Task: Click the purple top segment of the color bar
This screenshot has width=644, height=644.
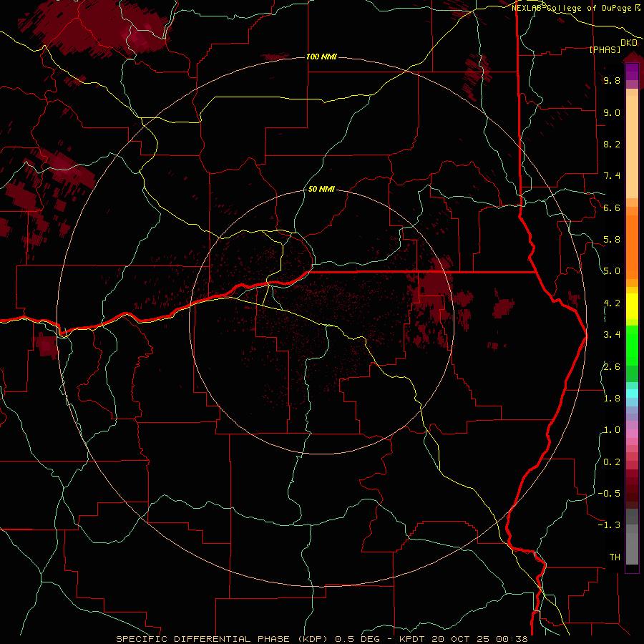Action: click(x=632, y=72)
